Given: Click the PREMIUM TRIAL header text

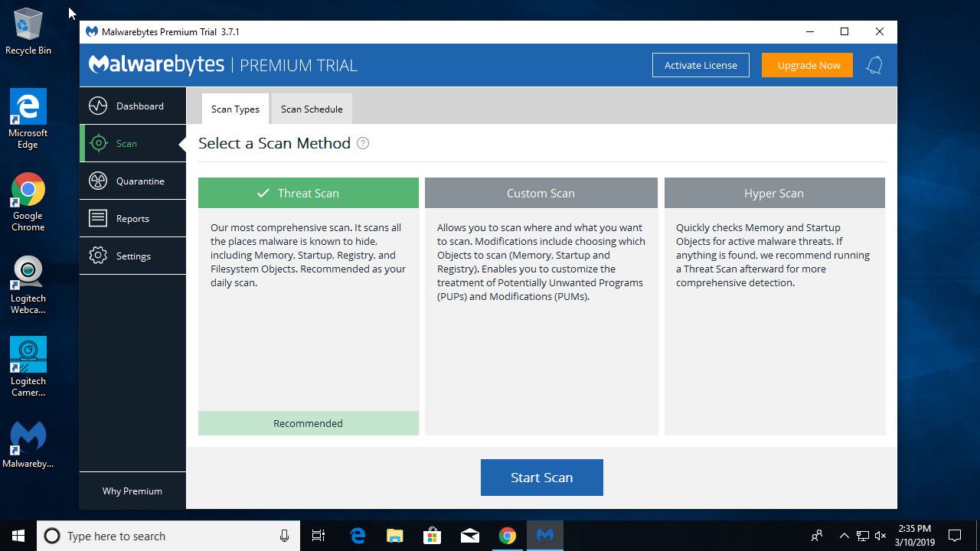Looking at the screenshot, I should point(299,65).
